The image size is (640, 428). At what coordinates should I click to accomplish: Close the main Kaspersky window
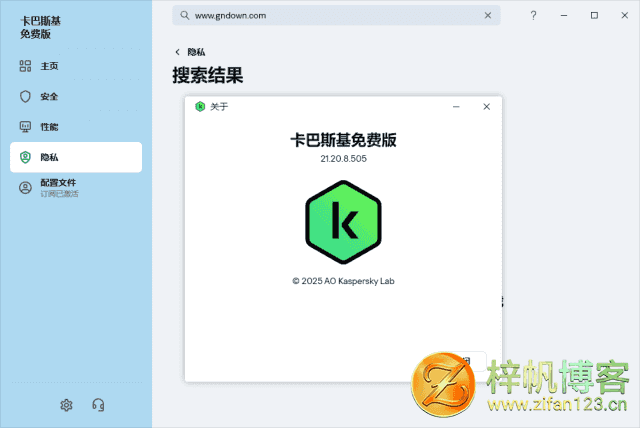[x=624, y=16]
